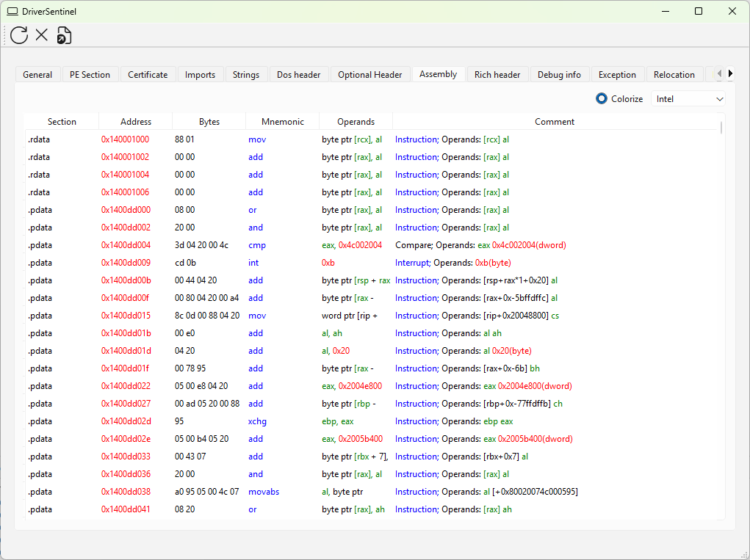Click the open file shortcut icon
This screenshot has width=750, height=560.
pos(65,35)
